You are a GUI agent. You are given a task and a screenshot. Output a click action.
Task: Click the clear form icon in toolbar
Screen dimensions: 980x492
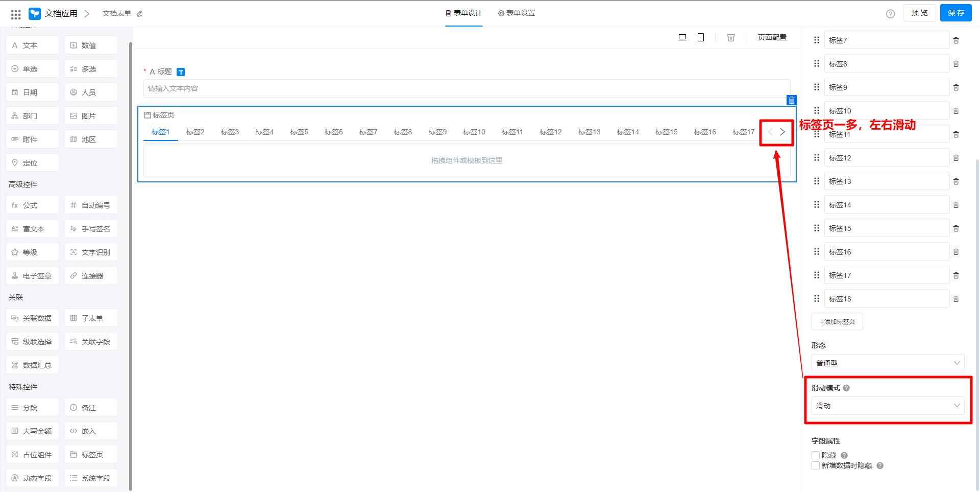point(730,37)
